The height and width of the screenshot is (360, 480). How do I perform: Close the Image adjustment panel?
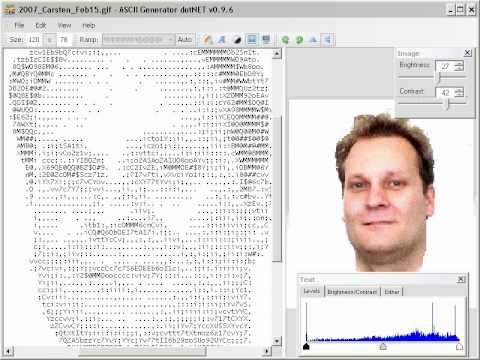(468, 53)
